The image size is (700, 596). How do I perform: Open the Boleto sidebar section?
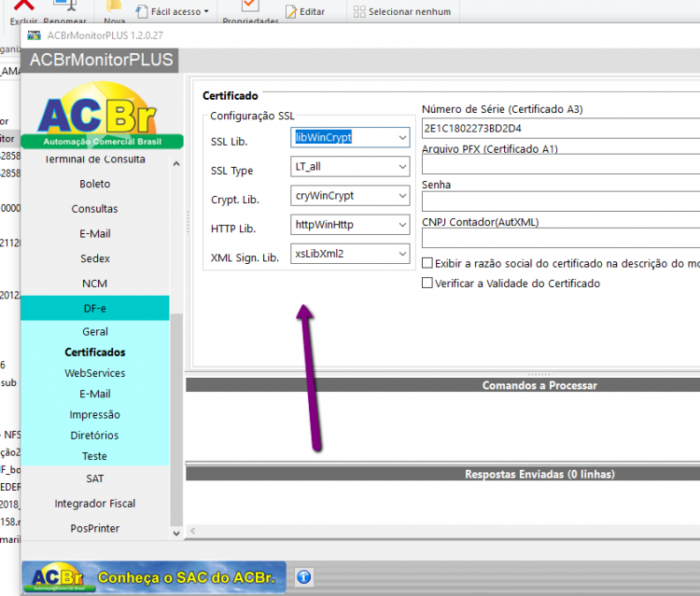94,184
